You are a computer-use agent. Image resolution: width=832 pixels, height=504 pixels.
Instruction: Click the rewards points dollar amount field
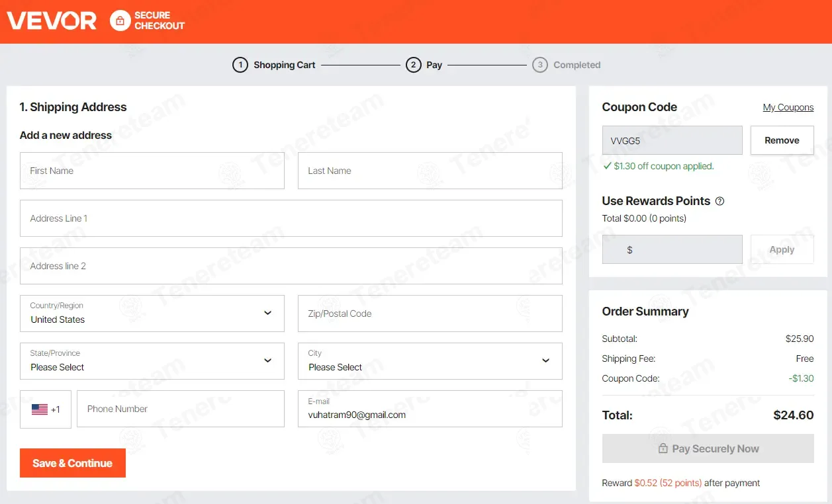[672, 249]
